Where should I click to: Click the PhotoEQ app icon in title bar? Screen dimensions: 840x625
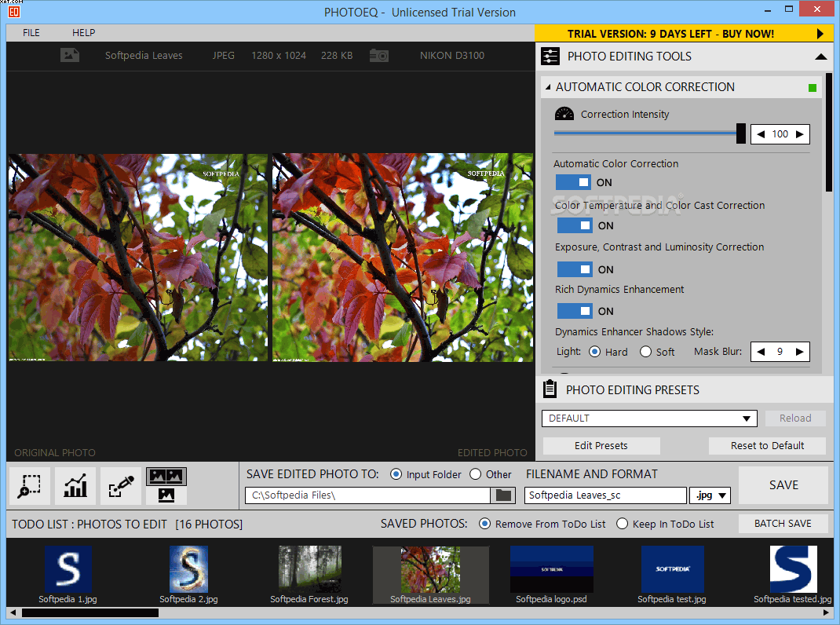point(14,11)
